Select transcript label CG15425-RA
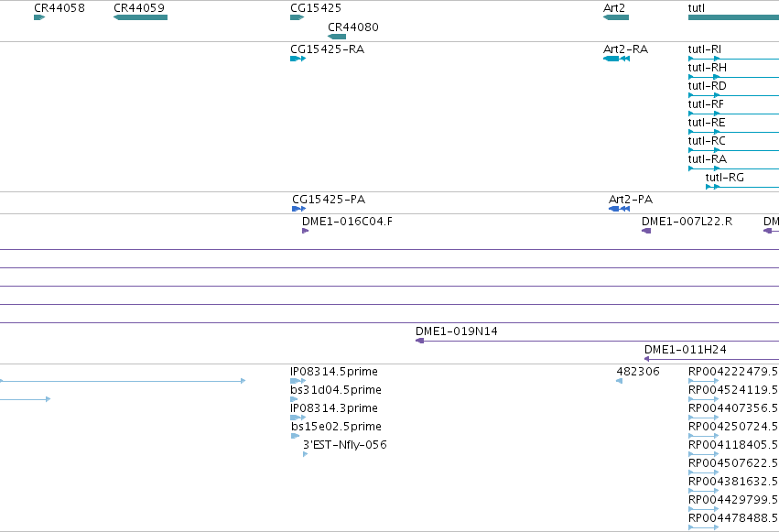 [327, 49]
